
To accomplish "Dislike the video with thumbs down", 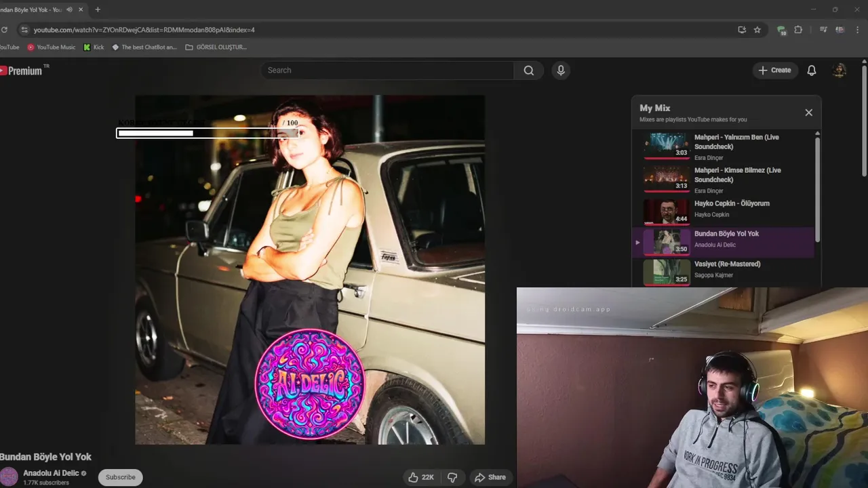I will (452, 477).
